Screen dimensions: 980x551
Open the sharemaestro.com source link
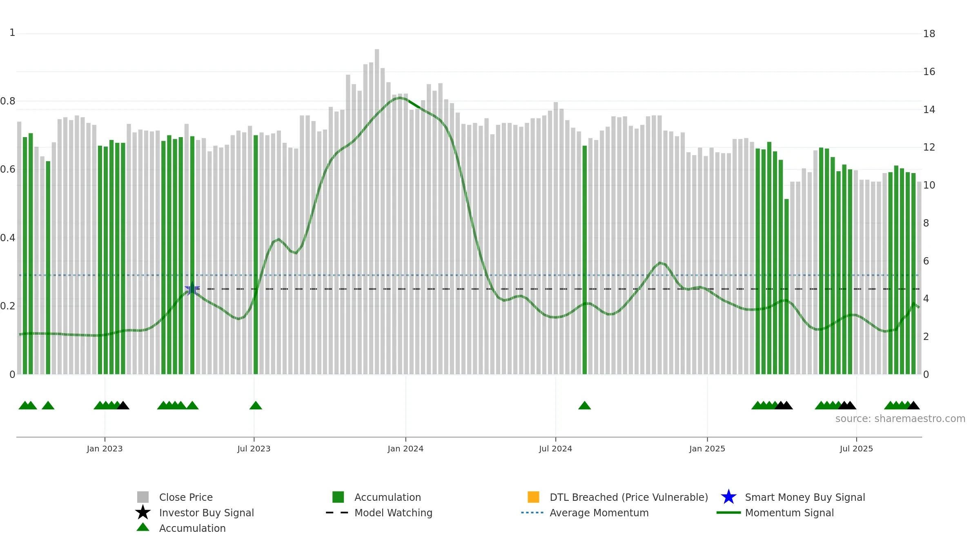(x=900, y=419)
